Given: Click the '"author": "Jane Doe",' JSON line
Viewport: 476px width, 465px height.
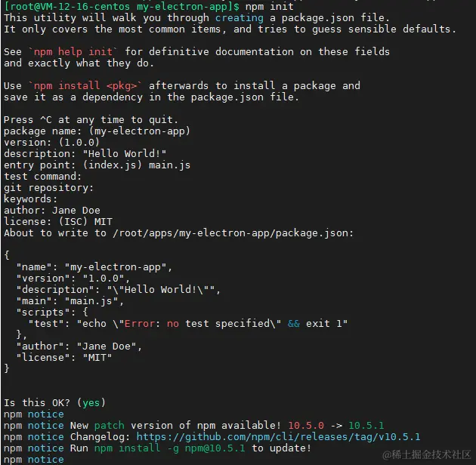Looking at the screenshot, I should click(x=79, y=346).
